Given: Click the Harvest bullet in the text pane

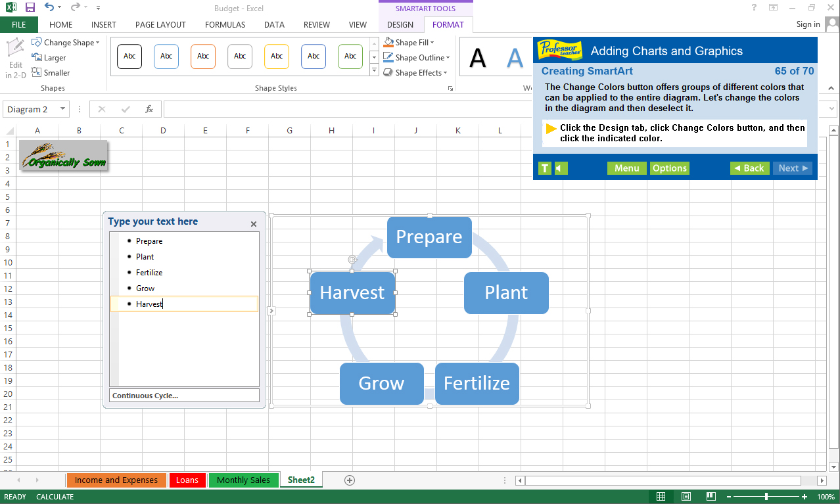Looking at the screenshot, I should click(149, 304).
